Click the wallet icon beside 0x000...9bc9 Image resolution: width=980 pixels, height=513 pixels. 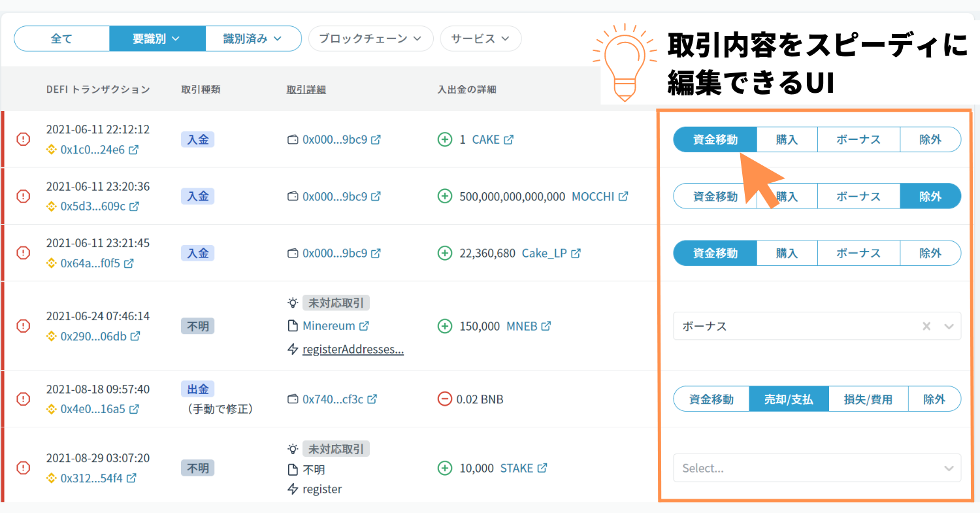[x=293, y=139]
